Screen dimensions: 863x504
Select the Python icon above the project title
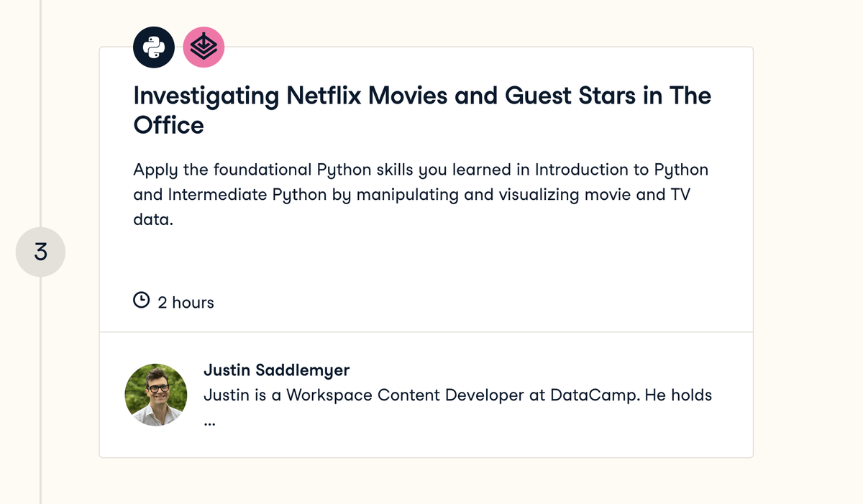[x=154, y=46]
